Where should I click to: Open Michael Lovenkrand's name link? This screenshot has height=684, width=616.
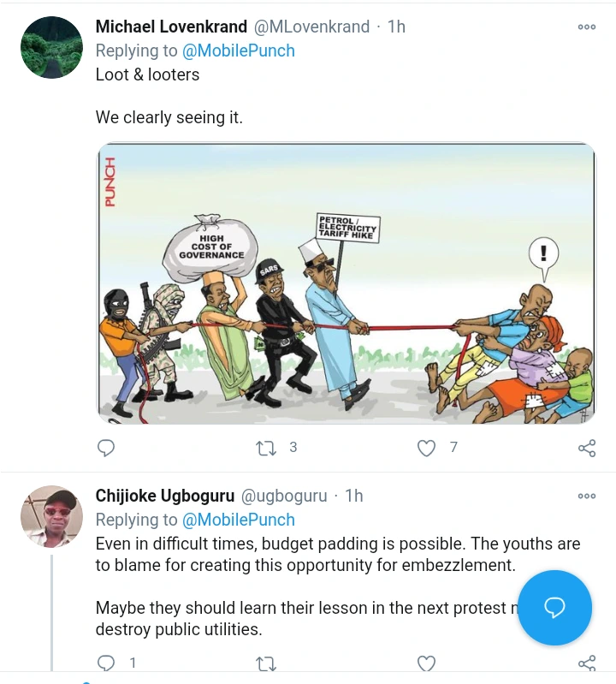point(171,27)
